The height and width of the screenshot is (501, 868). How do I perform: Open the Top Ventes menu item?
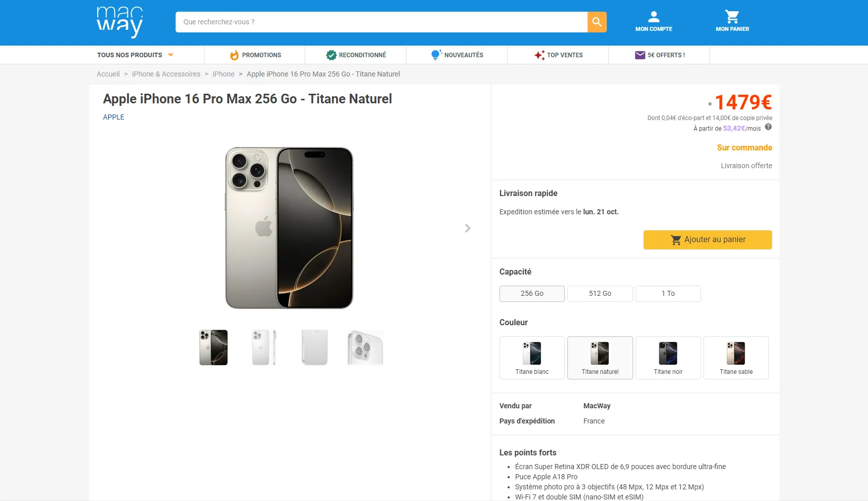tap(558, 55)
